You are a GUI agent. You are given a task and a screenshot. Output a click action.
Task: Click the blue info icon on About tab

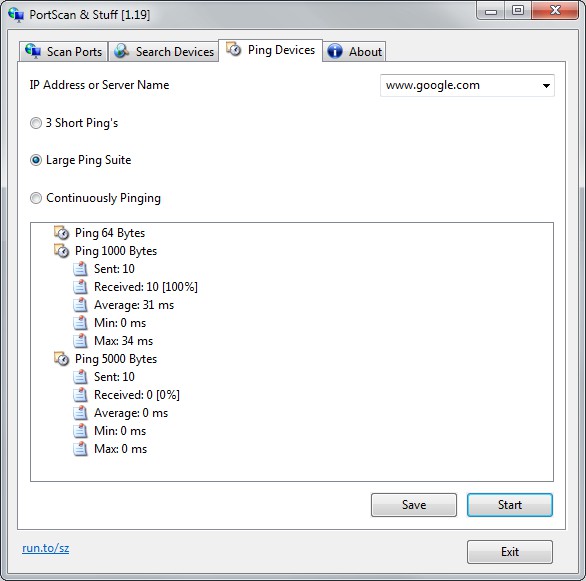pyautogui.click(x=335, y=51)
